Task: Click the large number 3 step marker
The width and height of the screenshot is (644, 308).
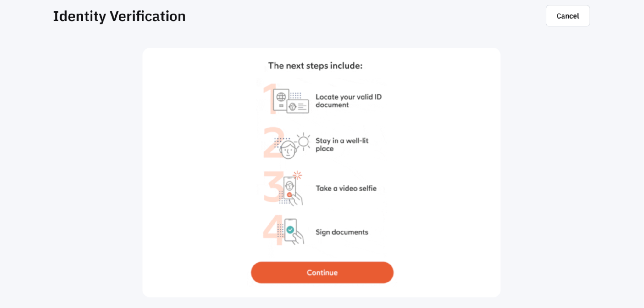Action: pos(272,186)
